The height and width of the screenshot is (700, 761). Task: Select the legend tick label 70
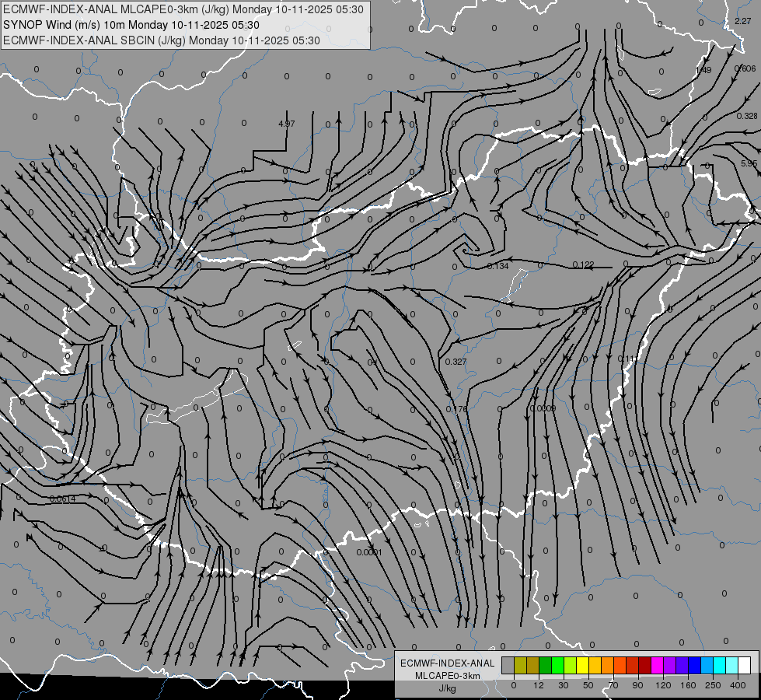point(613,685)
